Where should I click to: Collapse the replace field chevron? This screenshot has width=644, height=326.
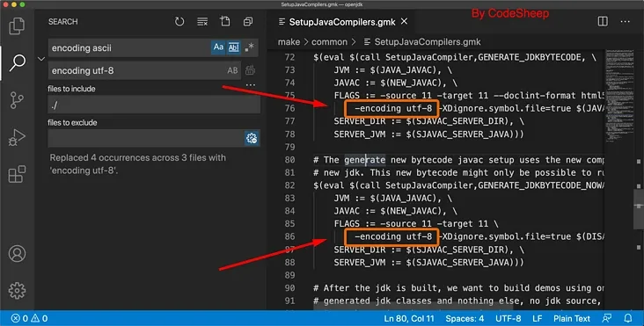pyautogui.click(x=41, y=59)
